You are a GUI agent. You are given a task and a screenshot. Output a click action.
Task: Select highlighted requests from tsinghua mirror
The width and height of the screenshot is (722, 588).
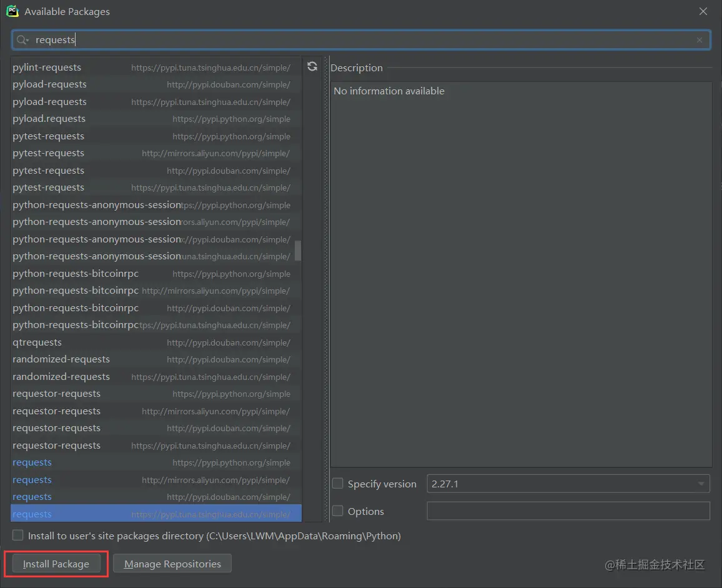point(156,514)
